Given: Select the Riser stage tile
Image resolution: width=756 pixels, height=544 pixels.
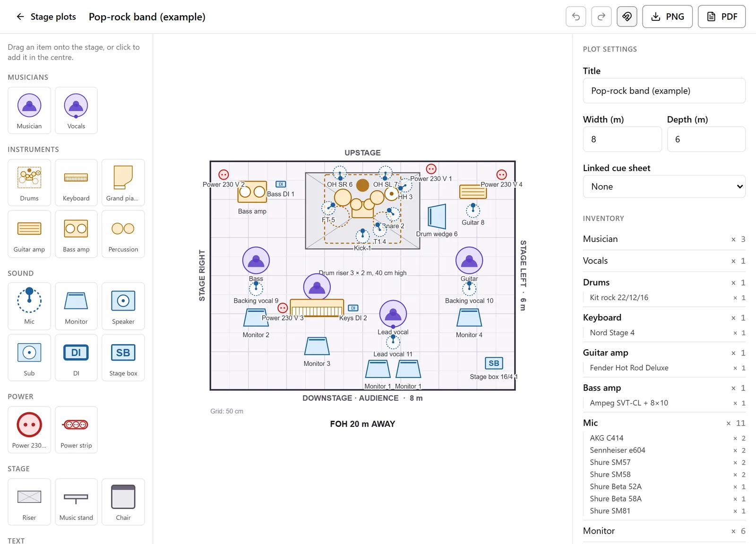Looking at the screenshot, I should click(29, 502).
